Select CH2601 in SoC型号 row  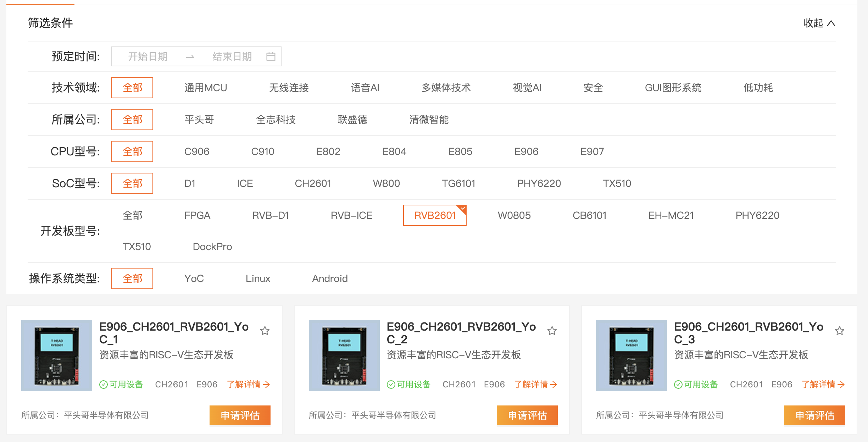313,183
